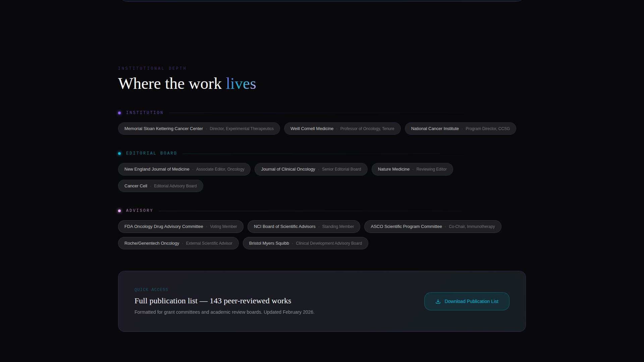The image size is (644, 362).
Task: Click the Nature Medicine chip
Action: (412, 169)
